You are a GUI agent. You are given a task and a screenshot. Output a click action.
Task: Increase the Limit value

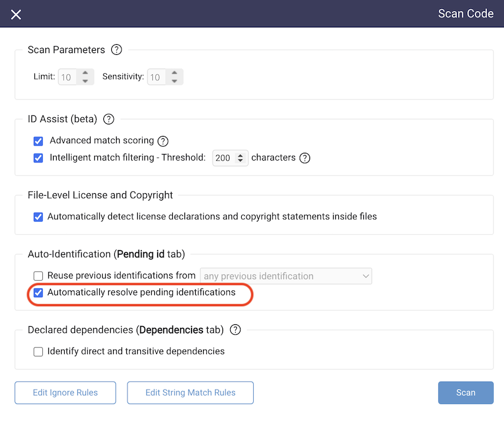click(x=85, y=73)
